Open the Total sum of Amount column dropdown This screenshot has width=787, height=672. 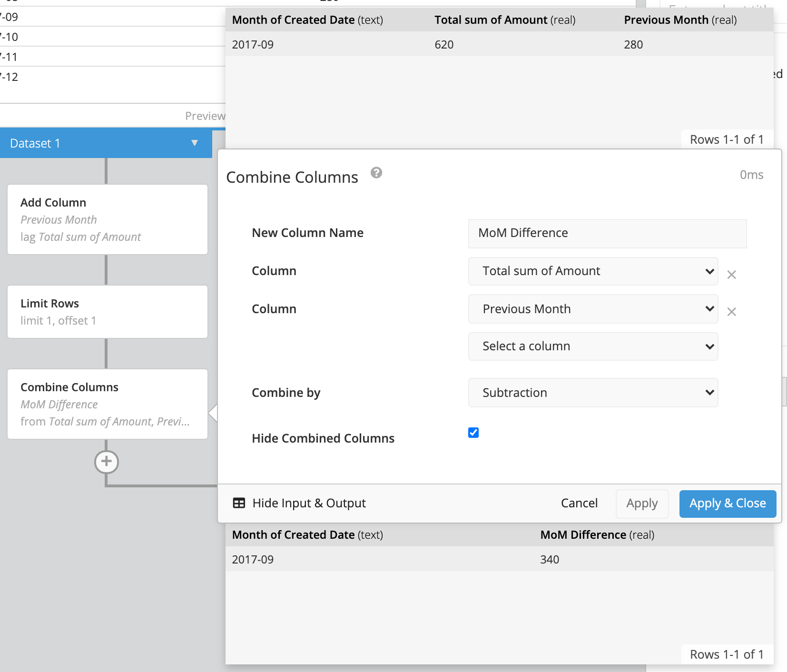(593, 271)
